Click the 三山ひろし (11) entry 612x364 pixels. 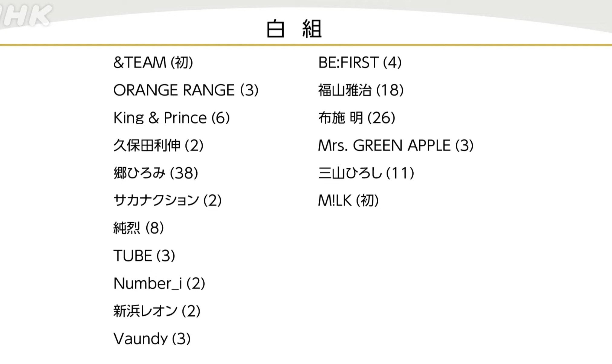pyautogui.click(x=366, y=173)
